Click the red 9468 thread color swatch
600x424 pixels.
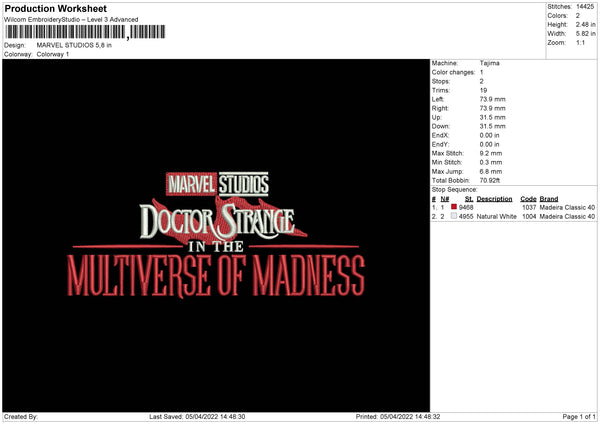[454, 207]
